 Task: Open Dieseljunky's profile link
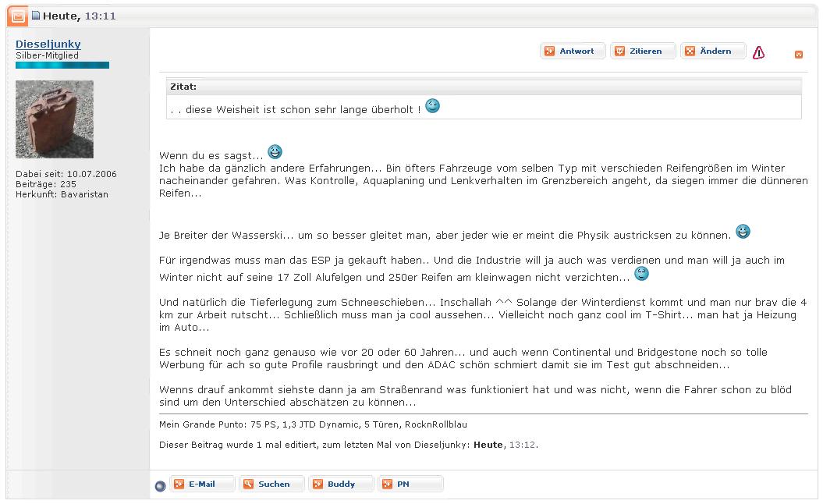(48, 44)
